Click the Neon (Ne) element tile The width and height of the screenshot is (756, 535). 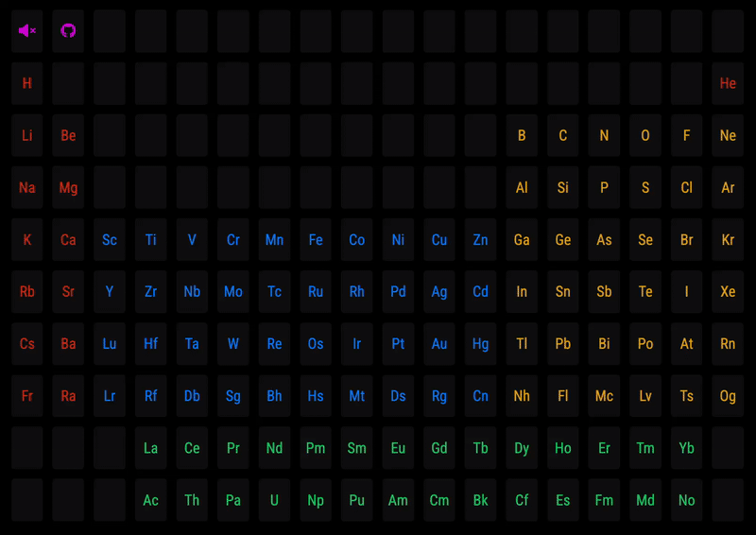point(728,135)
